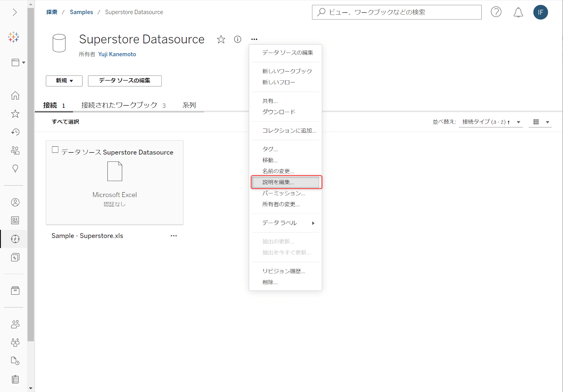Open Personal Space sidebar icon
The height and width of the screenshot is (392, 563).
[x=15, y=202]
